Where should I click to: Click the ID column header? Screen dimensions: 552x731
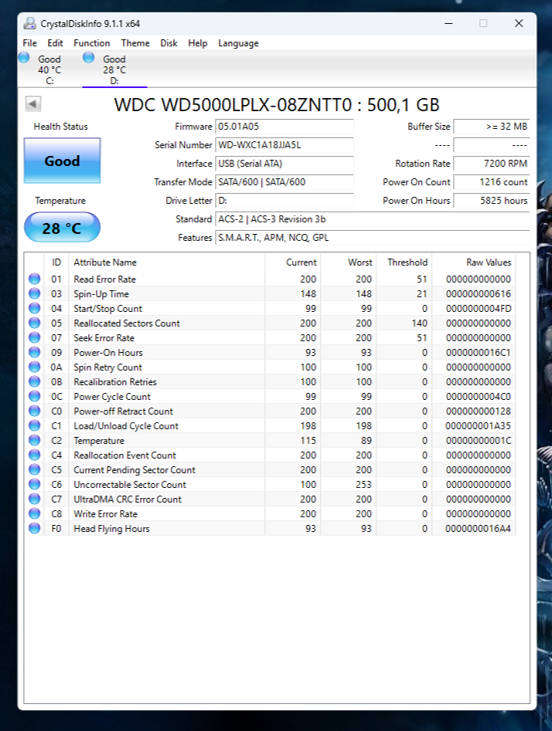point(56,262)
